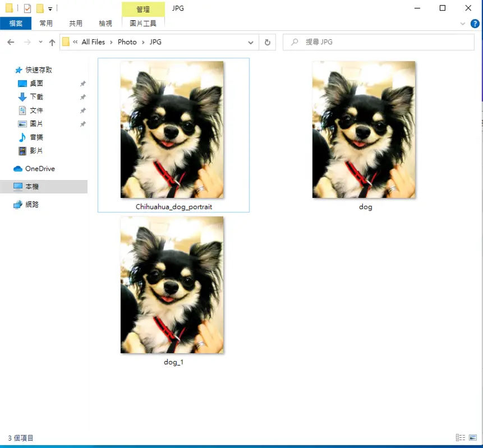Click the dog_1 file name label
Viewport: 483px width, 448px height.
point(173,362)
